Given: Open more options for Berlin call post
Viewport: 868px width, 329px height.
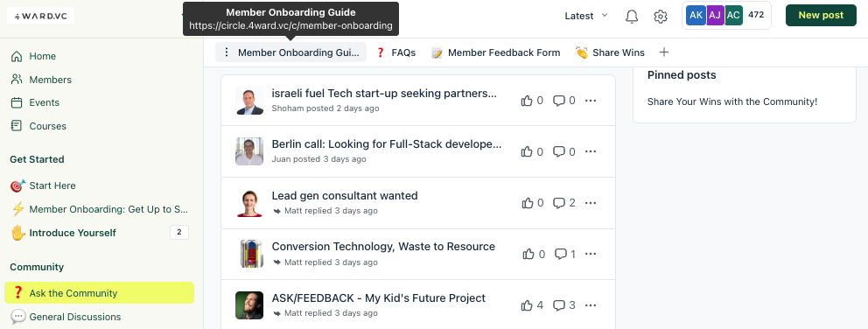Looking at the screenshot, I should (591, 151).
